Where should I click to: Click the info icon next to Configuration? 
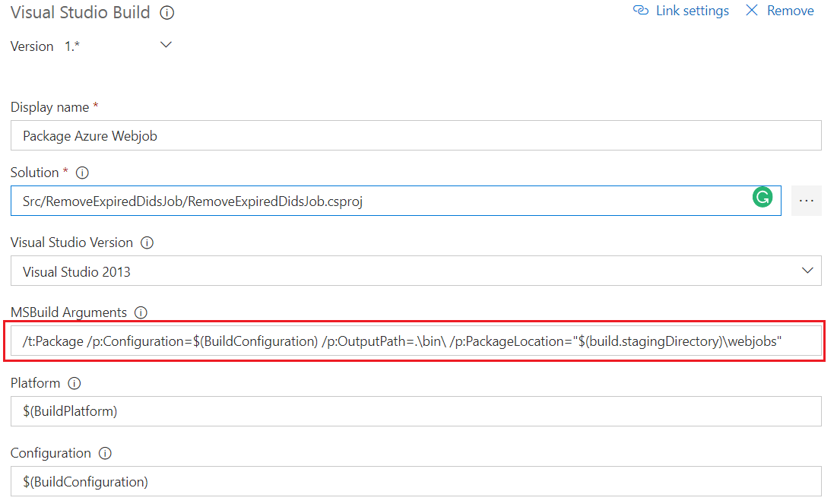coord(105,453)
